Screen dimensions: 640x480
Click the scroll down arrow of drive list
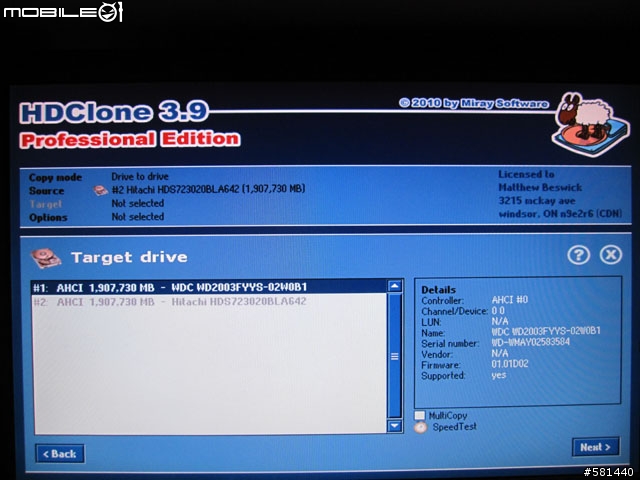click(x=395, y=426)
